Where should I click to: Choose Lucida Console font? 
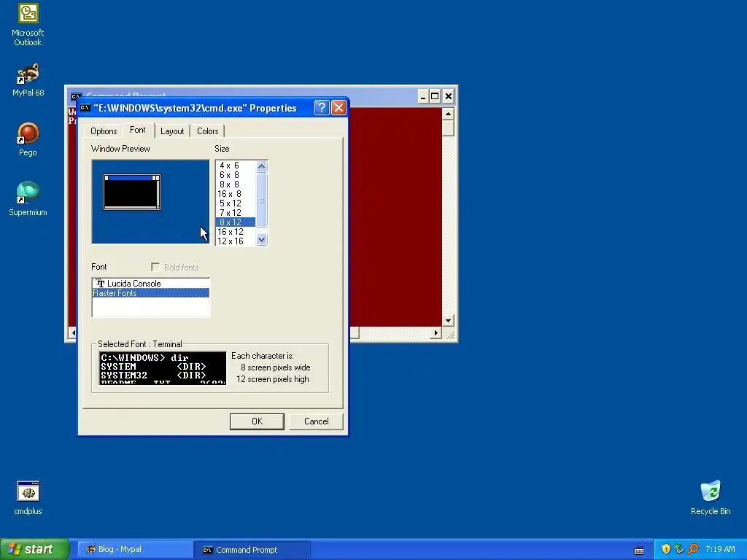(150, 284)
